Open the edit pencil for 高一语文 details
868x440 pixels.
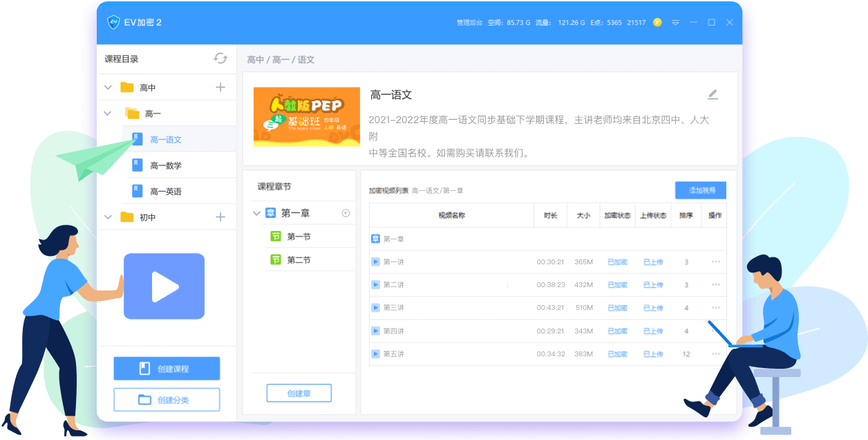point(713,94)
